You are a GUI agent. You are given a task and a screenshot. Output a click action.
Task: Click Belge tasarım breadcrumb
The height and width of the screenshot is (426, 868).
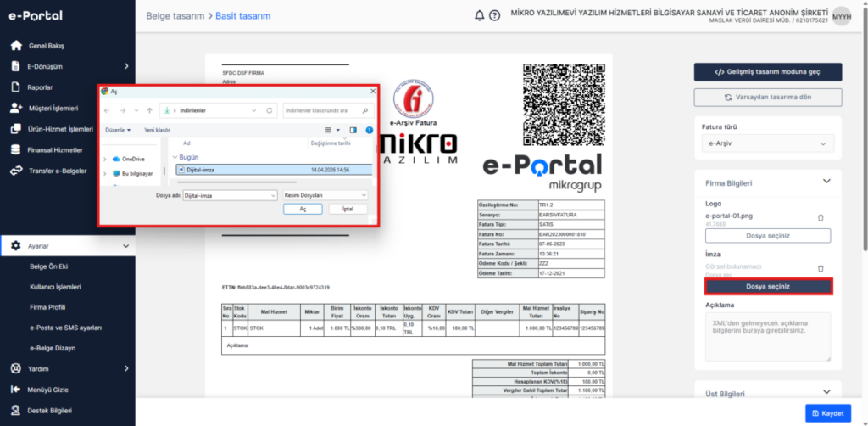pyautogui.click(x=175, y=16)
